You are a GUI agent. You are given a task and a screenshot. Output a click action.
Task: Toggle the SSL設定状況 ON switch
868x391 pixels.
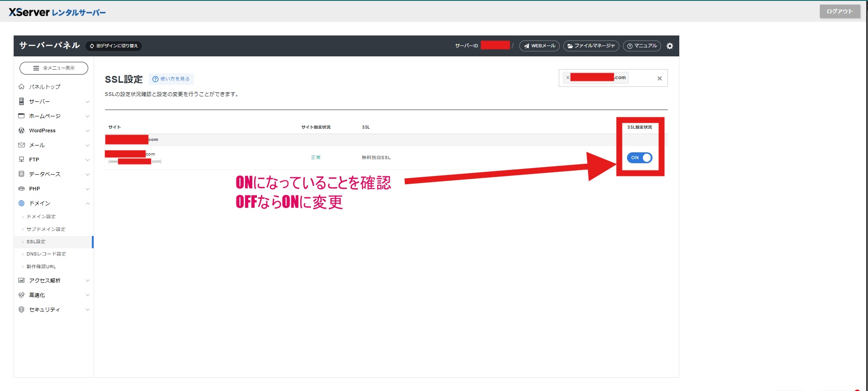(x=639, y=158)
